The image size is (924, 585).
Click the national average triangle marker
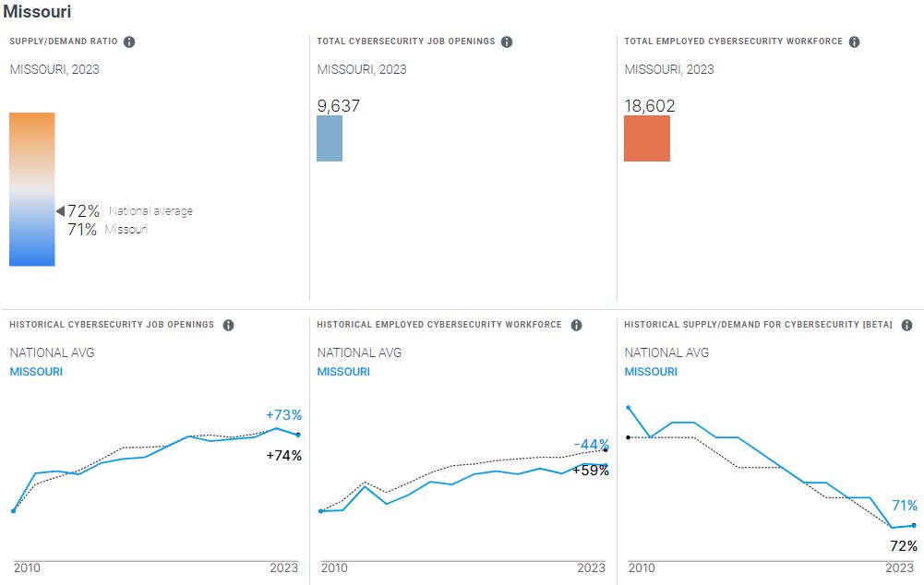[x=60, y=211]
